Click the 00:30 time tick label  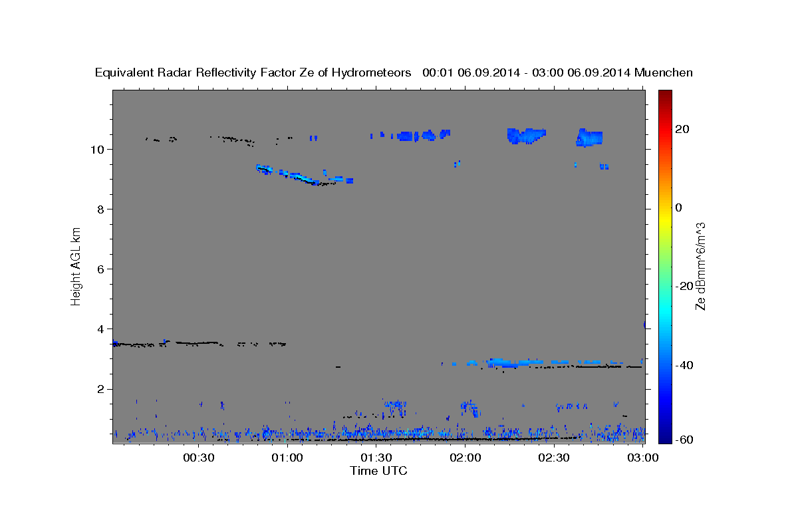click(x=199, y=458)
